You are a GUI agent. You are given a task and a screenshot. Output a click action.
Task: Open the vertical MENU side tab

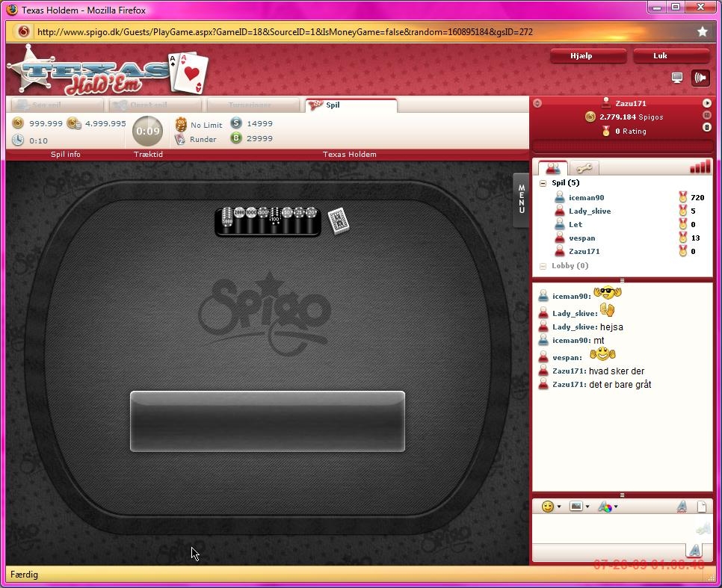click(x=521, y=199)
